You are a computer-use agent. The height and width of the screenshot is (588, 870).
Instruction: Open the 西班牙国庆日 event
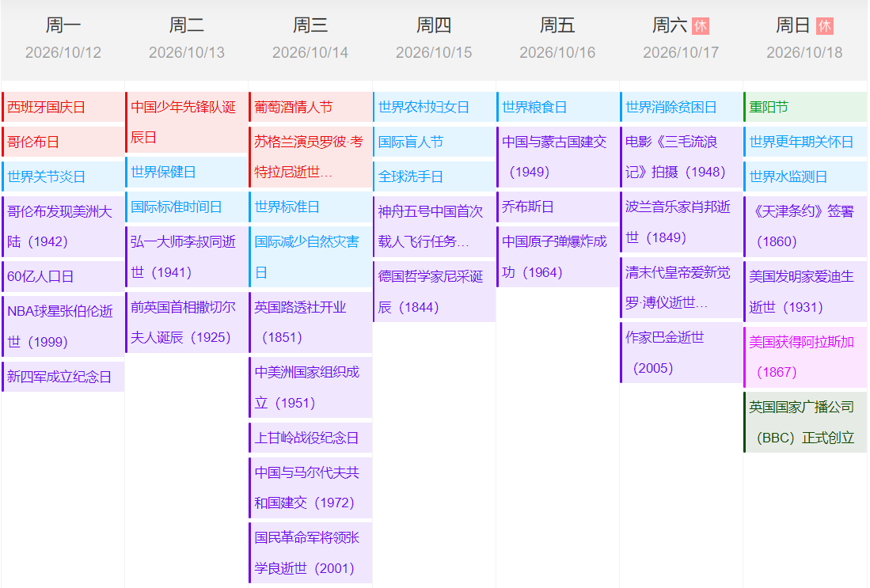63,107
